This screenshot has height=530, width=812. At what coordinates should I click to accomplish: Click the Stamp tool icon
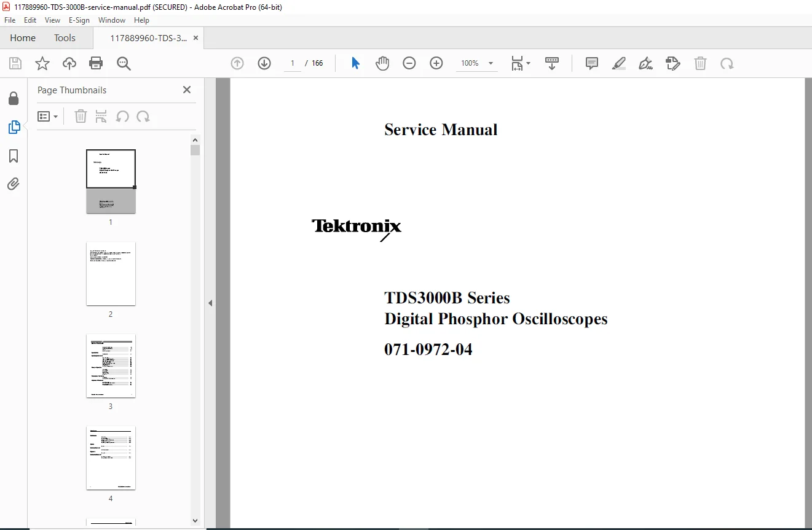coord(673,63)
